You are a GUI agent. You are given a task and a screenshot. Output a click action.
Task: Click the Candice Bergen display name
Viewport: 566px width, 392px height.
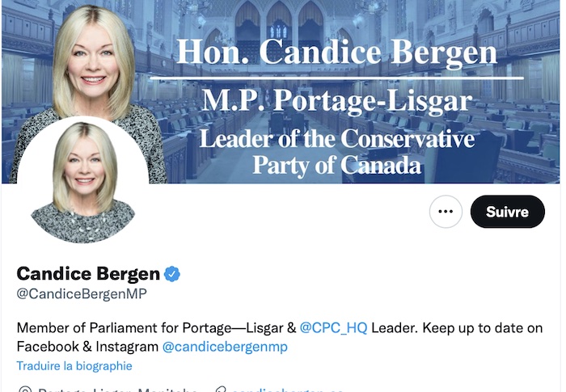pos(88,274)
